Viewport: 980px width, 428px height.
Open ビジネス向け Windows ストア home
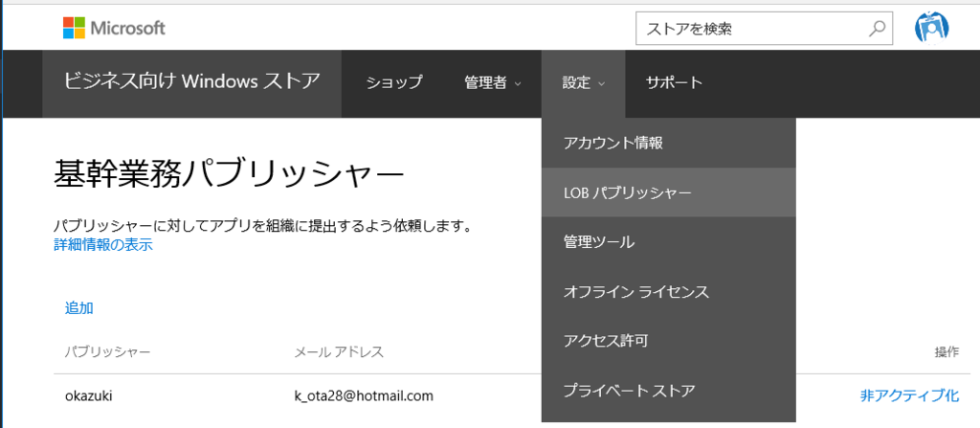click(x=191, y=82)
